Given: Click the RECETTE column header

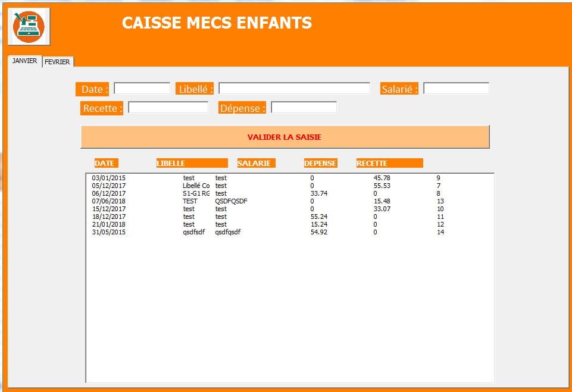Looking at the screenshot, I should 390,163.
